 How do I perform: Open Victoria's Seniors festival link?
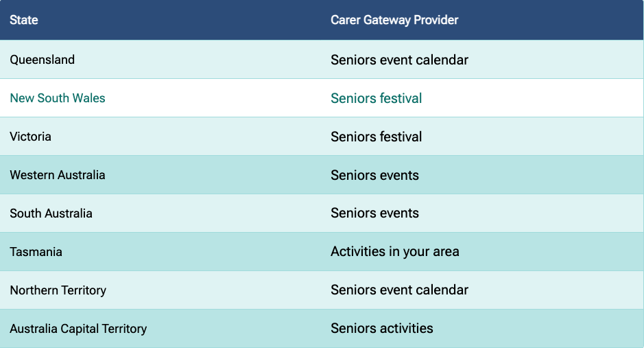(376, 137)
